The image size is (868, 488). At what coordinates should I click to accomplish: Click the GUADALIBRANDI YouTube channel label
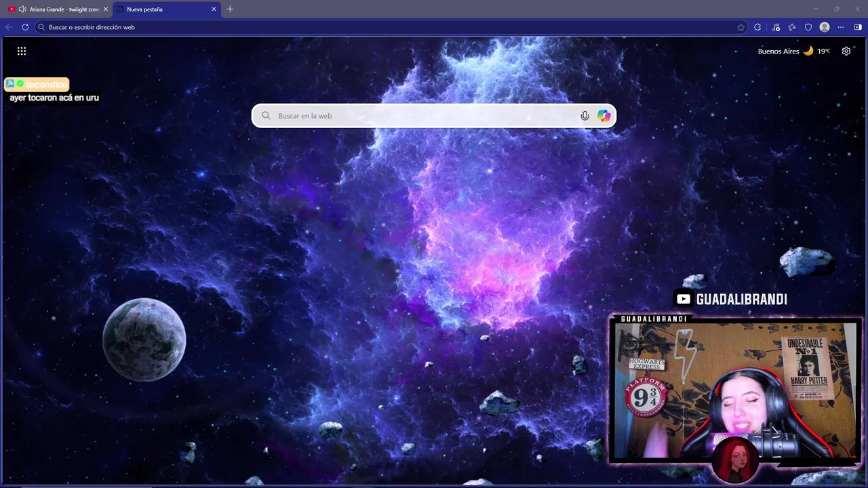pos(731,299)
